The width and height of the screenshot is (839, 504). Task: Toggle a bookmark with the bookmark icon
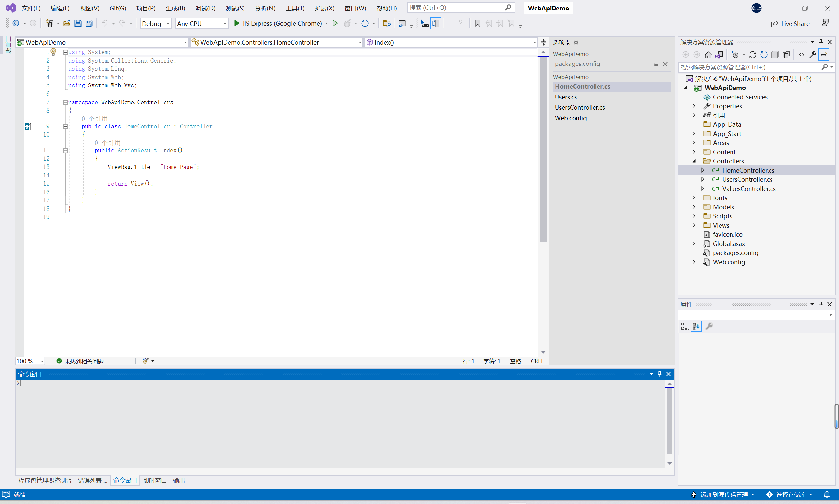tap(478, 24)
